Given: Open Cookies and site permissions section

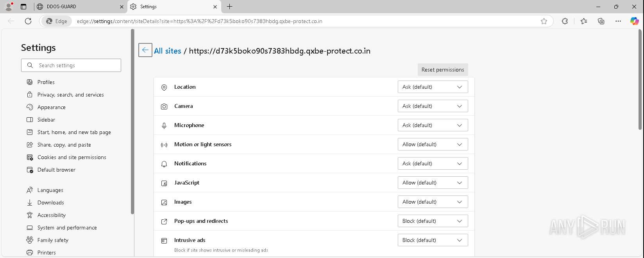Looking at the screenshot, I should 72,157.
